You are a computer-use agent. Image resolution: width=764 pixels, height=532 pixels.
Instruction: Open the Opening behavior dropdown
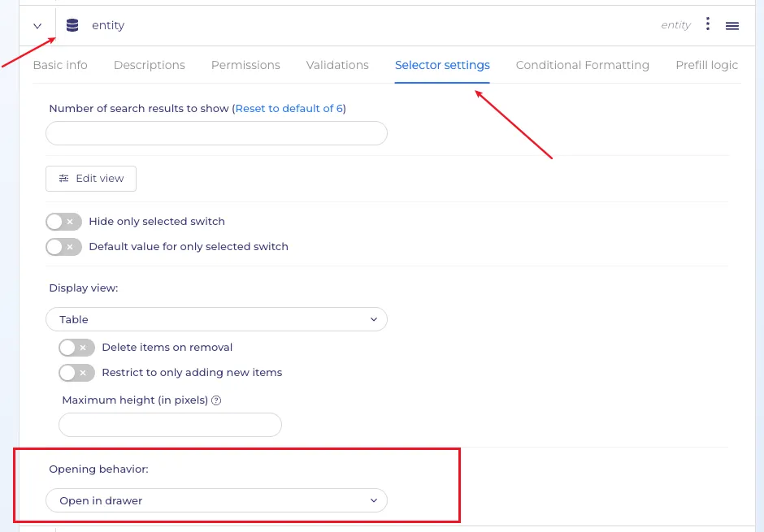(x=216, y=500)
